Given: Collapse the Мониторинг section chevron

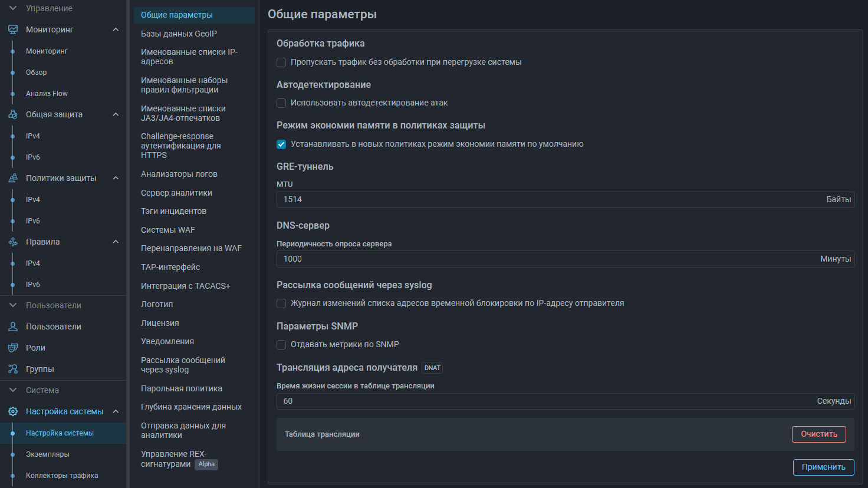Looking at the screenshot, I should (x=116, y=29).
